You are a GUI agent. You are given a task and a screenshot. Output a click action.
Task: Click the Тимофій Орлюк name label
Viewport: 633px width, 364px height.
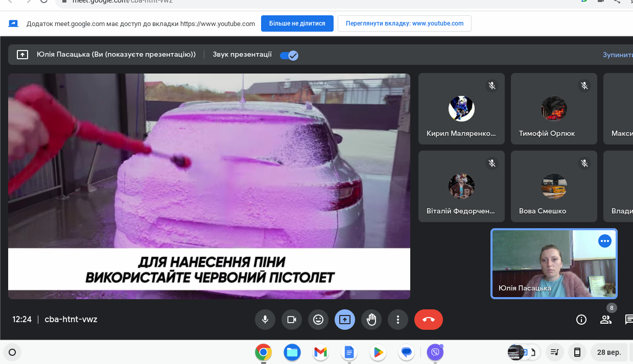click(x=547, y=133)
